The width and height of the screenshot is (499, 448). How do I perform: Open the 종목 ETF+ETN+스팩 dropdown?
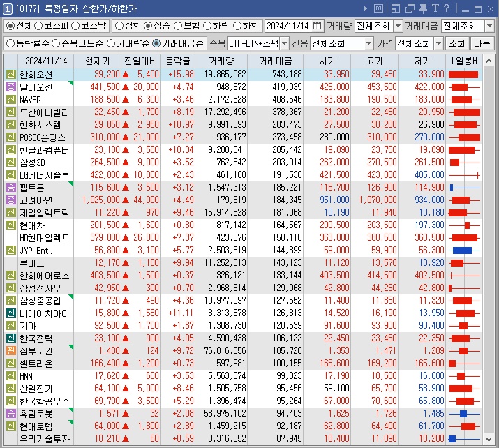tap(285, 43)
